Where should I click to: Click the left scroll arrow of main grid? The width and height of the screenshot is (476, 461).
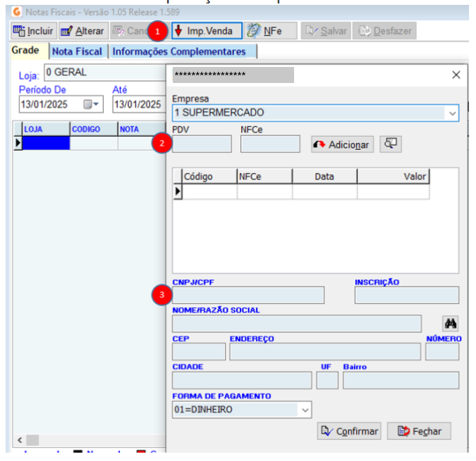click(20, 439)
